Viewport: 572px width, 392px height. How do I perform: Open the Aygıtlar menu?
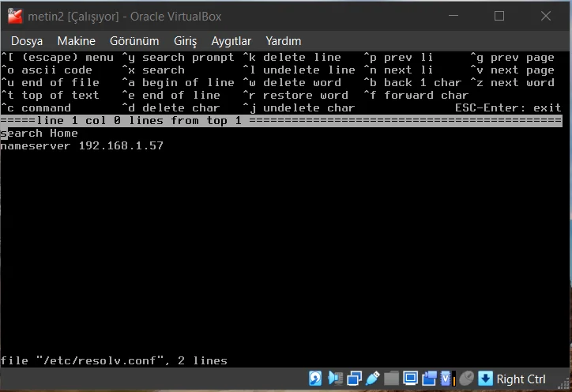tap(231, 41)
